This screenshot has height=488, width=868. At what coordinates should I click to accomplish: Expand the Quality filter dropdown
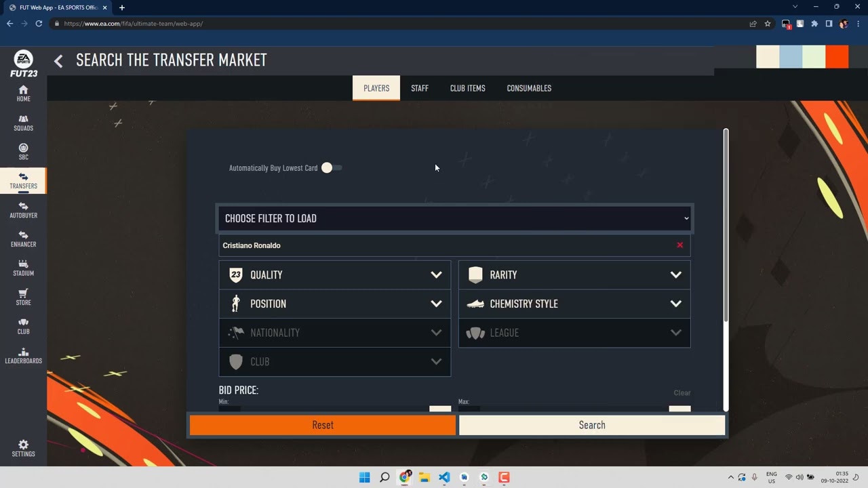[334, 274]
